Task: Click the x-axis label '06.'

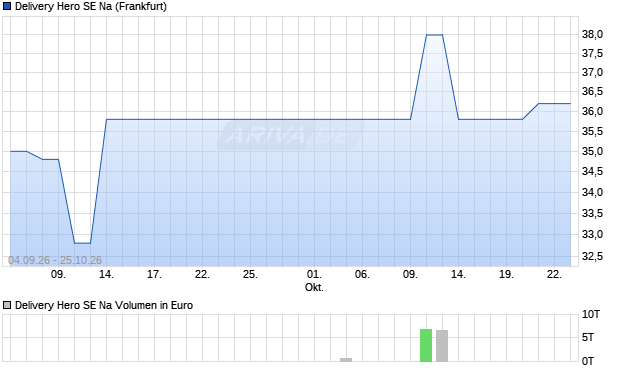Action: tap(362, 274)
